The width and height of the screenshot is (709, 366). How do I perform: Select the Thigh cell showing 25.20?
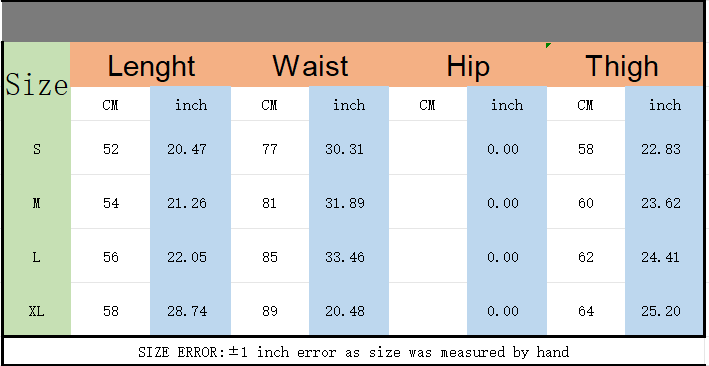(x=664, y=310)
